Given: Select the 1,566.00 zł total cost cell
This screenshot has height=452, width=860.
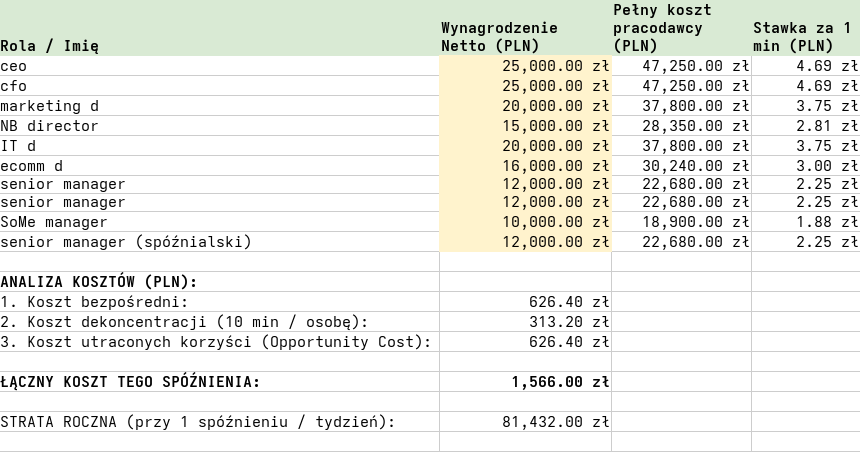Looking at the screenshot, I should [x=560, y=382].
